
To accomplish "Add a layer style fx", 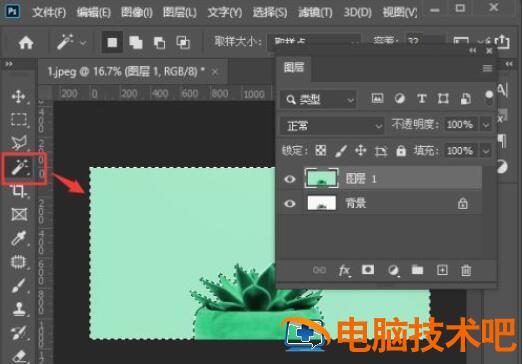I will coord(344,270).
